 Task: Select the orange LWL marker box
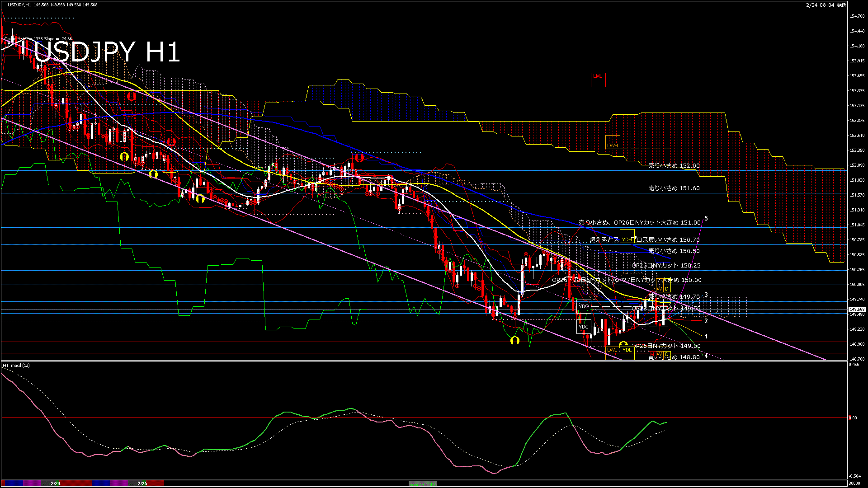(612, 353)
